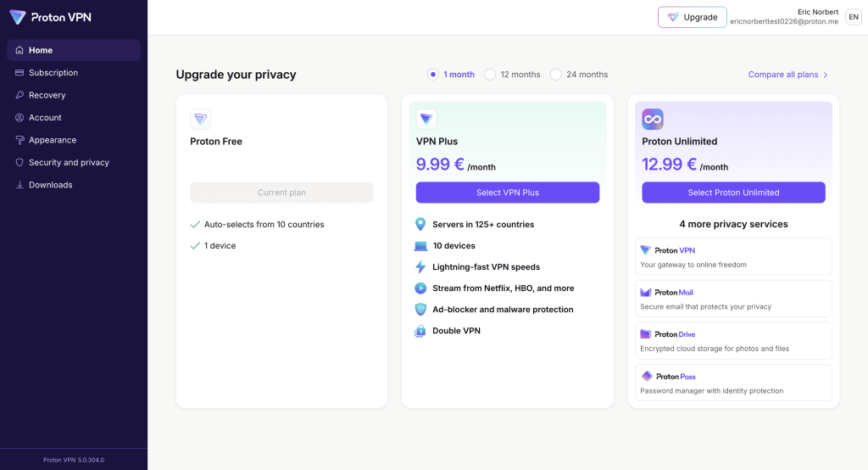868x470 pixels.
Task: Click Lightning-fast VPN speeds text
Action: (x=486, y=267)
